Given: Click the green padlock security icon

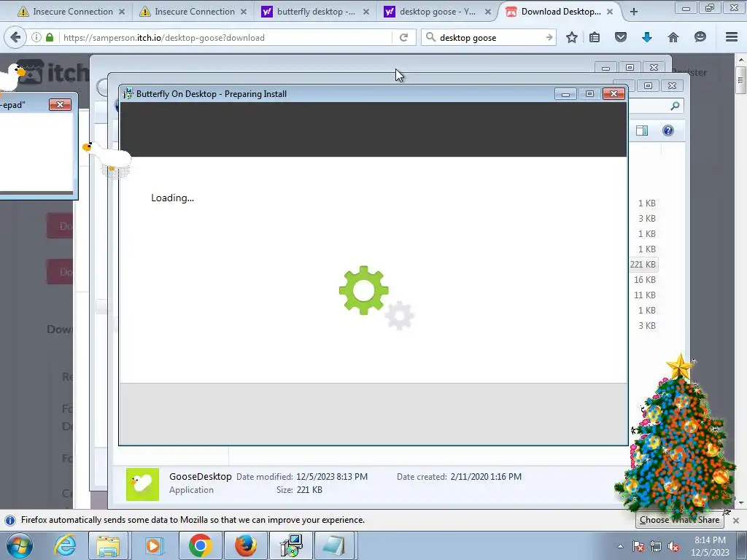Looking at the screenshot, I should [50, 37].
